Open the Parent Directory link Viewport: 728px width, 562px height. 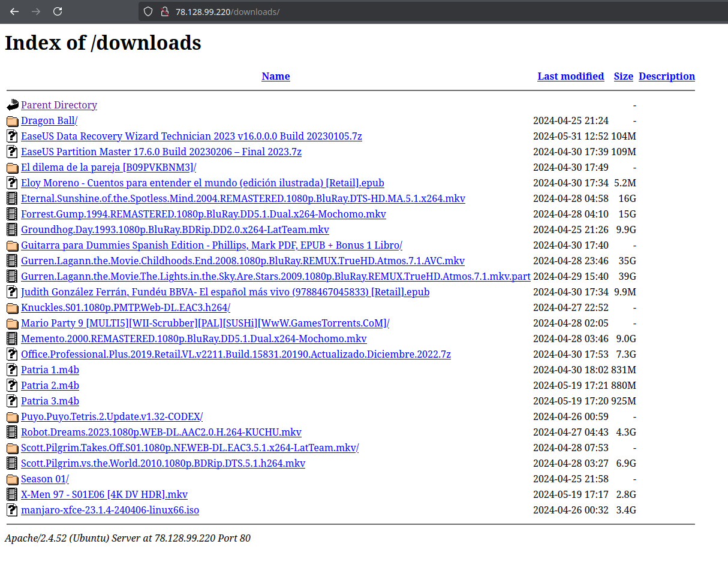click(x=59, y=105)
